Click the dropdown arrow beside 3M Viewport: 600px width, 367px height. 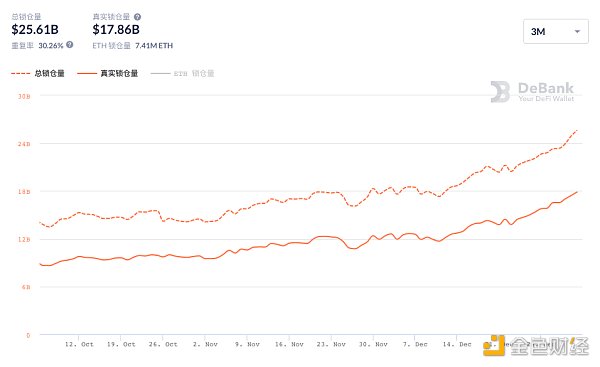click(577, 31)
